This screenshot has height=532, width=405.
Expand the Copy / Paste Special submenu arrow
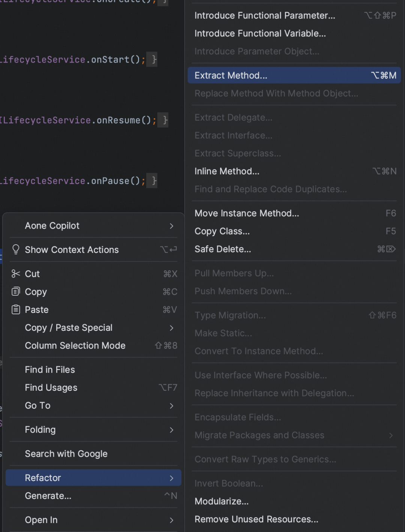coord(171,328)
